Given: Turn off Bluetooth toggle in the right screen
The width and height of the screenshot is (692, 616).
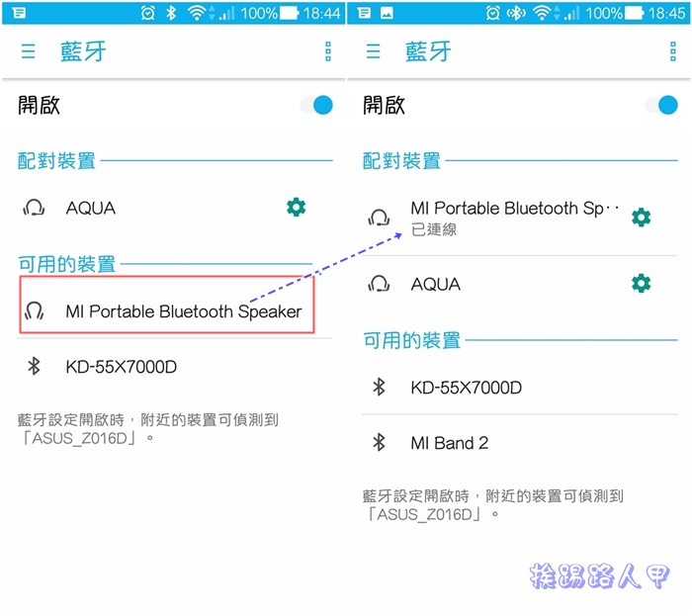Looking at the screenshot, I should (x=661, y=106).
